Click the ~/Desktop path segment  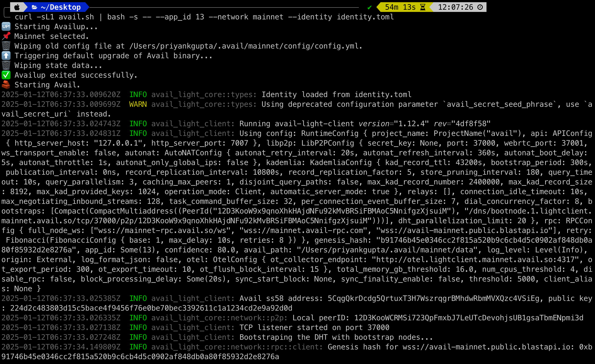point(61,7)
